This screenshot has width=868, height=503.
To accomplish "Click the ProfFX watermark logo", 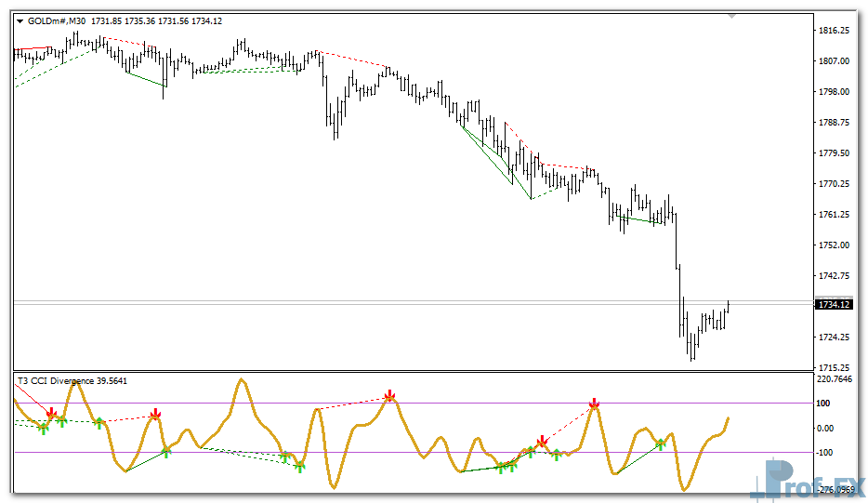I will (809, 480).
